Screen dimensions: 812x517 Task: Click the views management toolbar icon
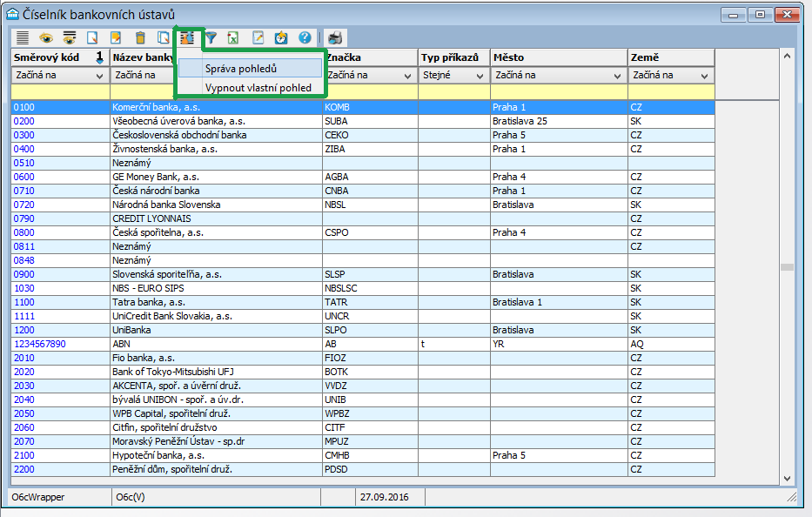click(186, 37)
